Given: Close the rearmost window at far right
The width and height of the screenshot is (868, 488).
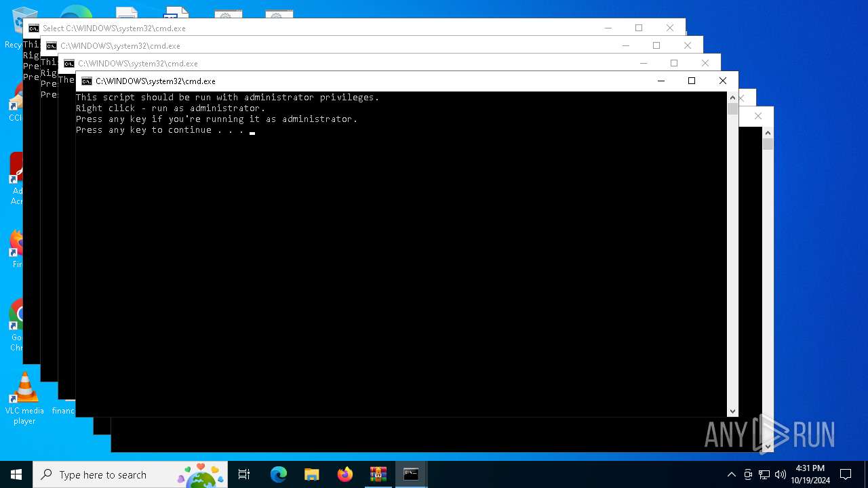Looking at the screenshot, I should [x=758, y=116].
